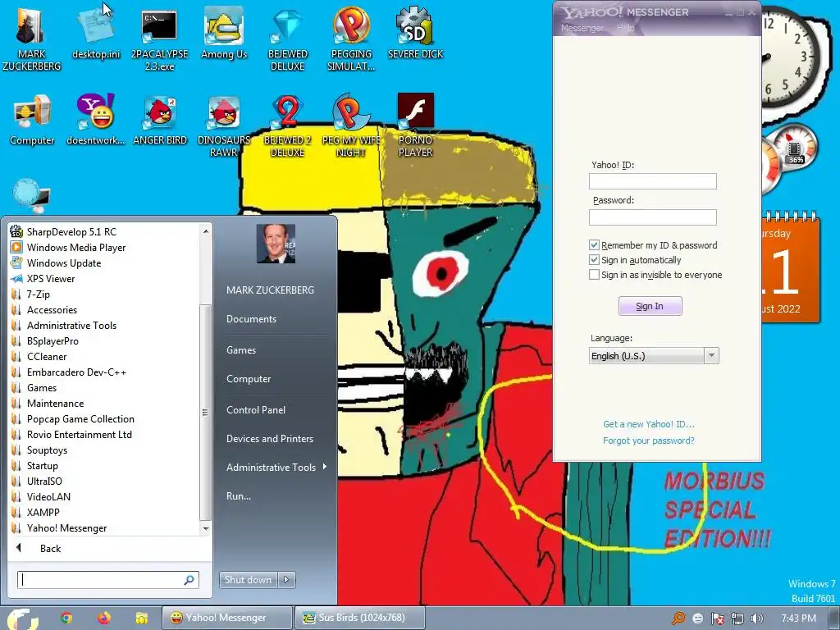The width and height of the screenshot is (840, 630).
Task: Switch to Sus Birds (1024x768) taskbar window
Action: (x=360, y=618)
